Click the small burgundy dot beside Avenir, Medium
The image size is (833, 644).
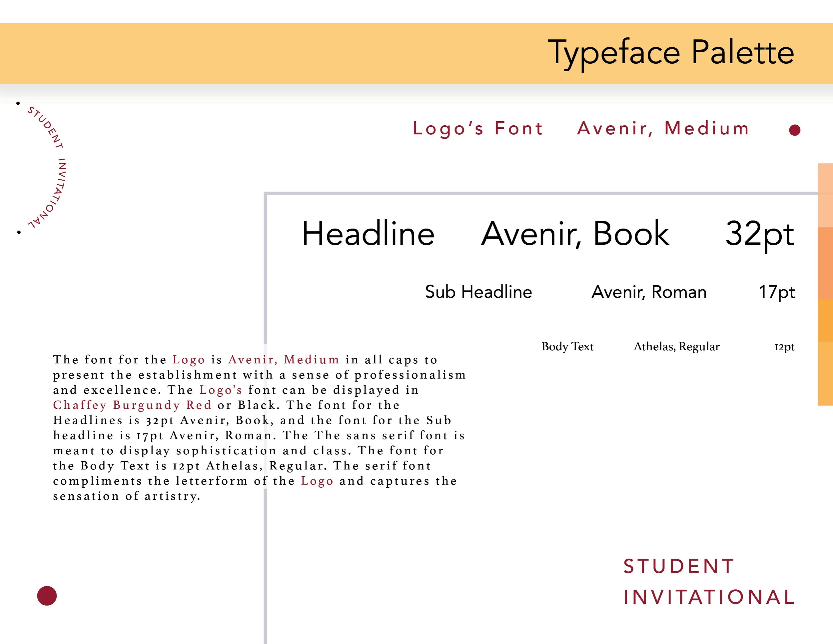point(794,130)
